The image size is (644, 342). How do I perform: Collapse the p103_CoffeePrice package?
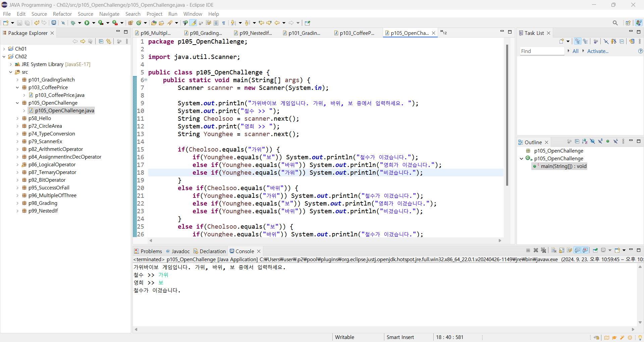17,88
